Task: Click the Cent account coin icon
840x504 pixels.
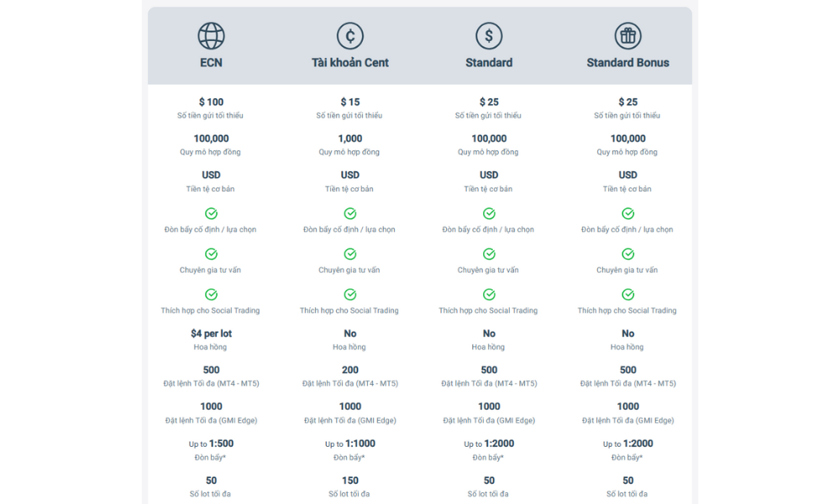Action: [350, 36]
